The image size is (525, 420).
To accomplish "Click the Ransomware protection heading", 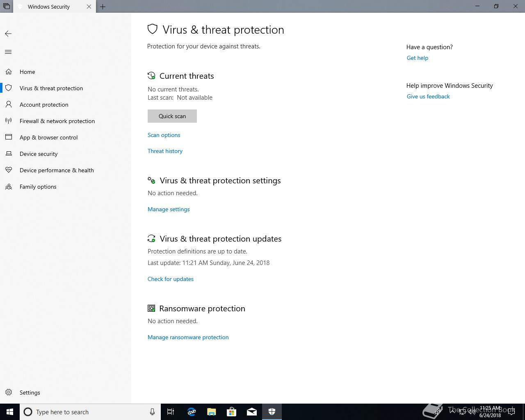I will pos(202,308).
